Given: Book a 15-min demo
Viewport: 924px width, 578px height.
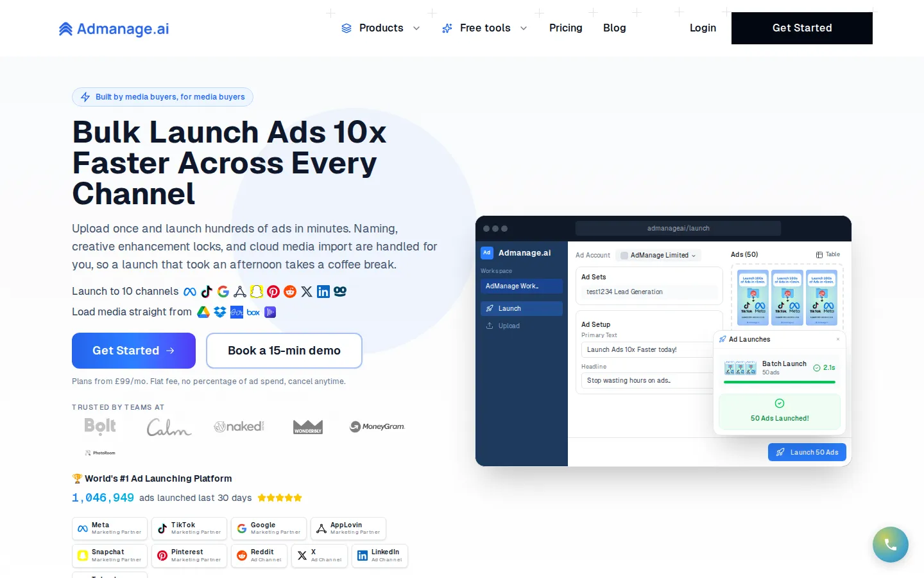Looking at the screenshot, I should point(284,351).
